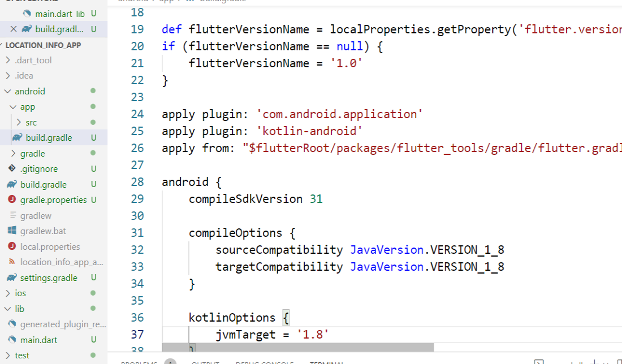622x364 pixels.
Task: Click Windows icon beside gradlew.bat
Action: (x=12, y=231)
